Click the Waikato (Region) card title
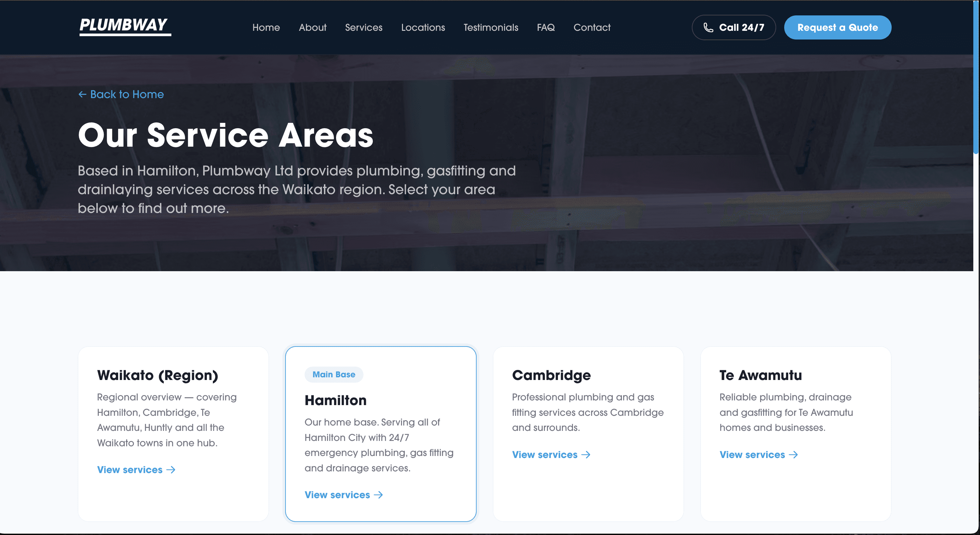 [x=158, y=376]
